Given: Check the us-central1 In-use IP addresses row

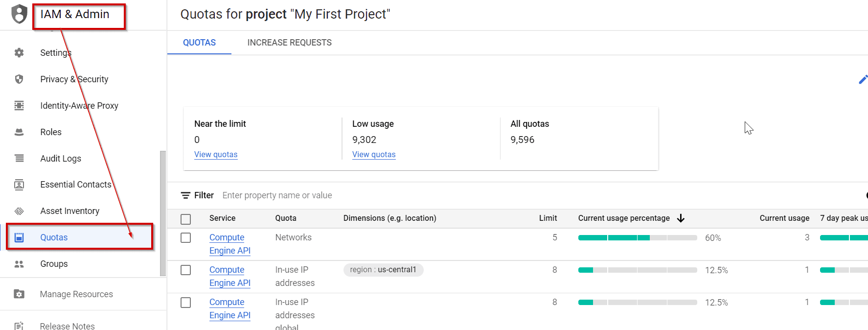Looking at the screenshot, I should (x=186, y=270).
